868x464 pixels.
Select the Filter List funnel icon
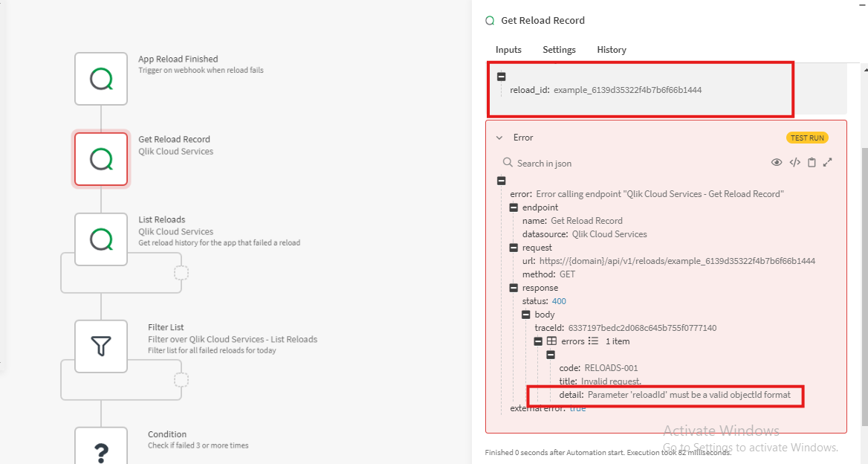point(101,346)
